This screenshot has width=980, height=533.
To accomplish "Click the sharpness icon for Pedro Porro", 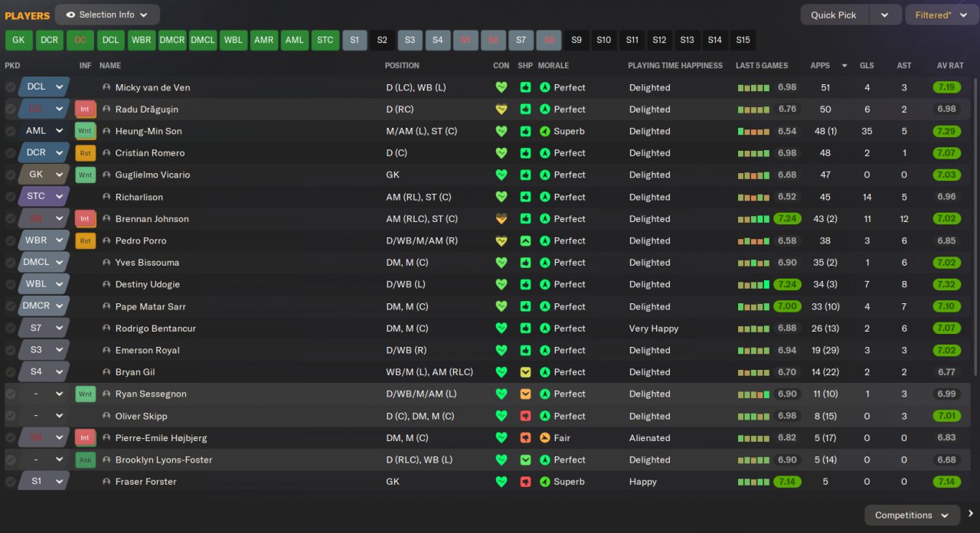I will pyautogui.click(x=525, y=240).
